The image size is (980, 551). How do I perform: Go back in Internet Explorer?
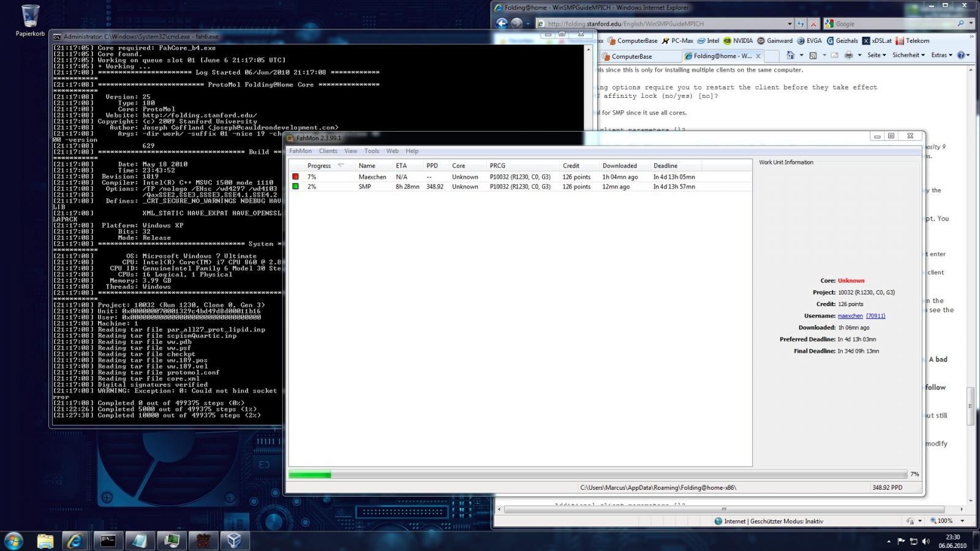pyautogui.click(x=502, y=23)
